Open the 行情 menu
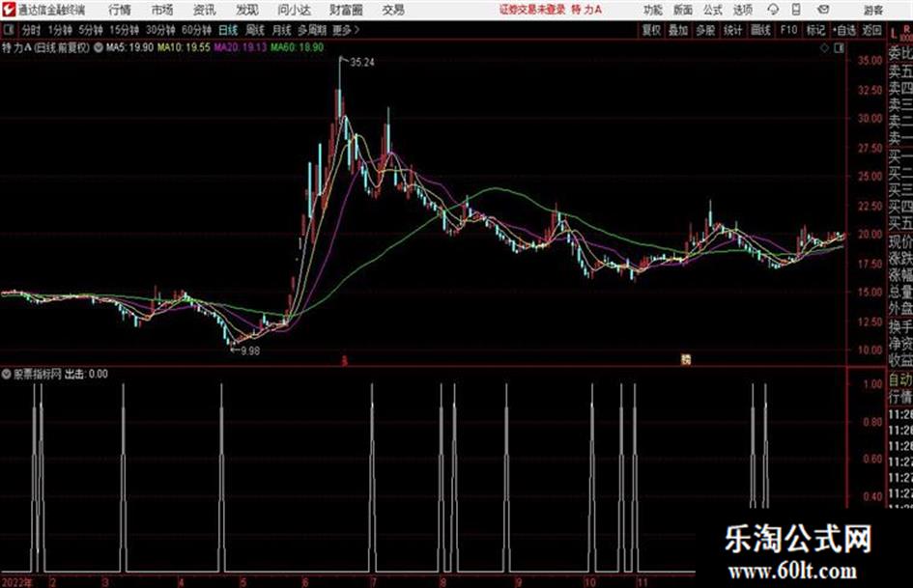Image resolution: width=913 pixels, height=588 pixels. tap(120, 10)
